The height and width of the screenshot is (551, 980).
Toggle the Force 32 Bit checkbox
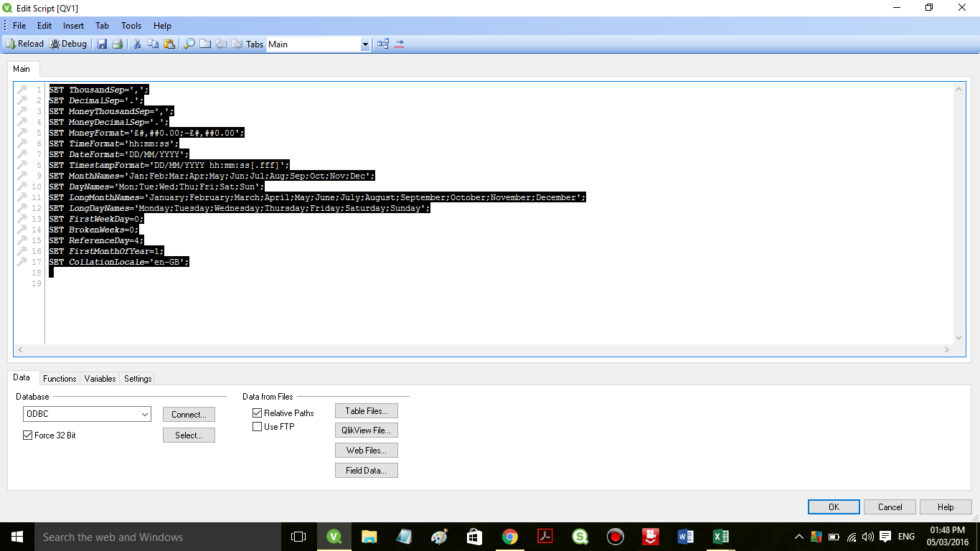(x=28, y=435)
